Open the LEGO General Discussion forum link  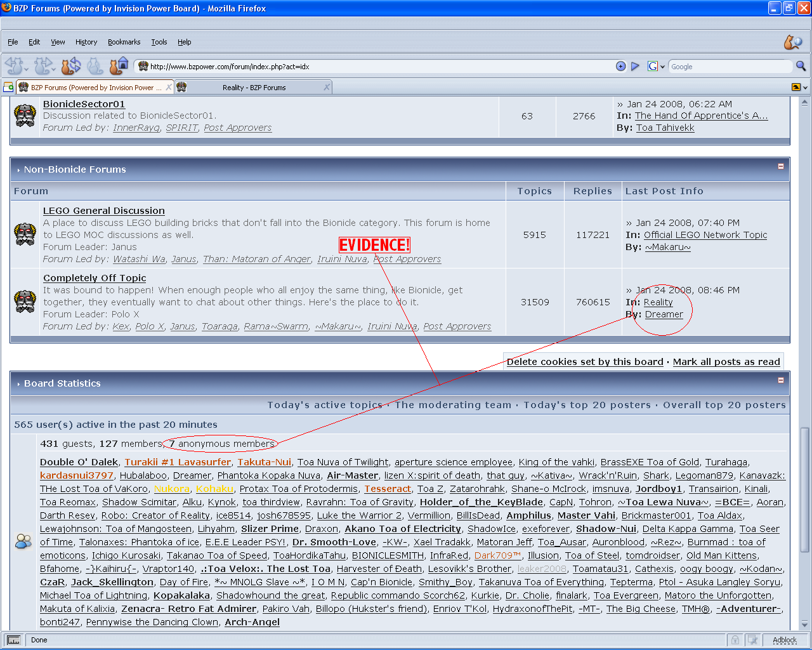[104, 211]
